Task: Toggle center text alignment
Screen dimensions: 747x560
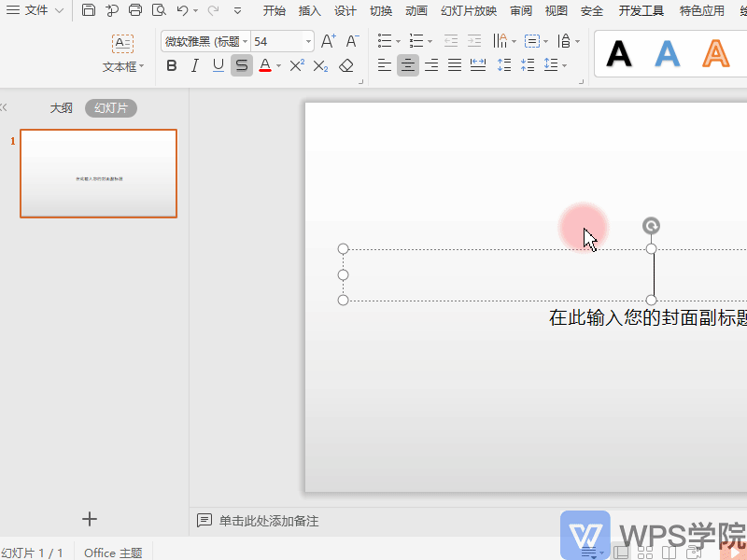Action: pos(407,65)
